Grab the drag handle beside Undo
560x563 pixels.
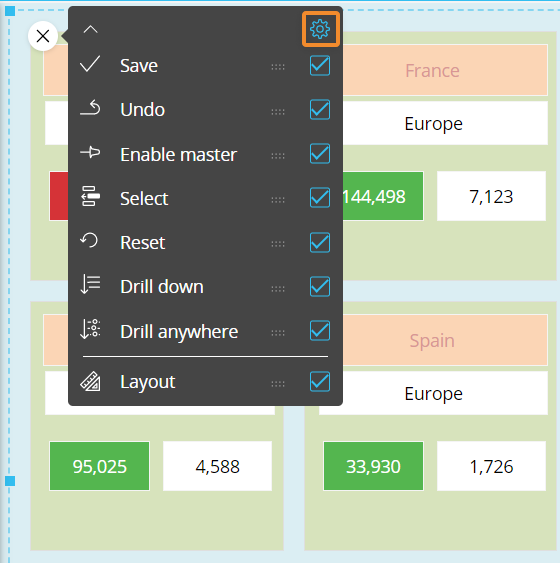pyautogui.click(x=278, y=112)
